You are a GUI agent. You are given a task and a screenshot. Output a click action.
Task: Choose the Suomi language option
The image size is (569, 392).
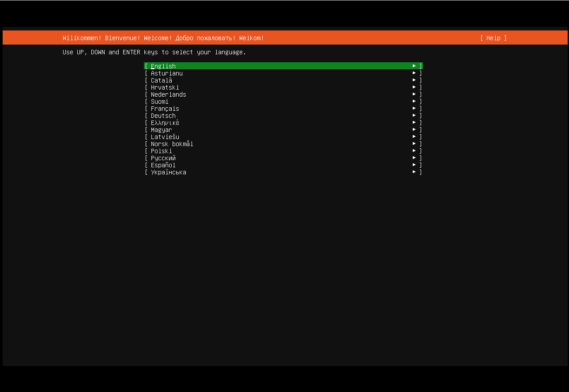(159, 102)
